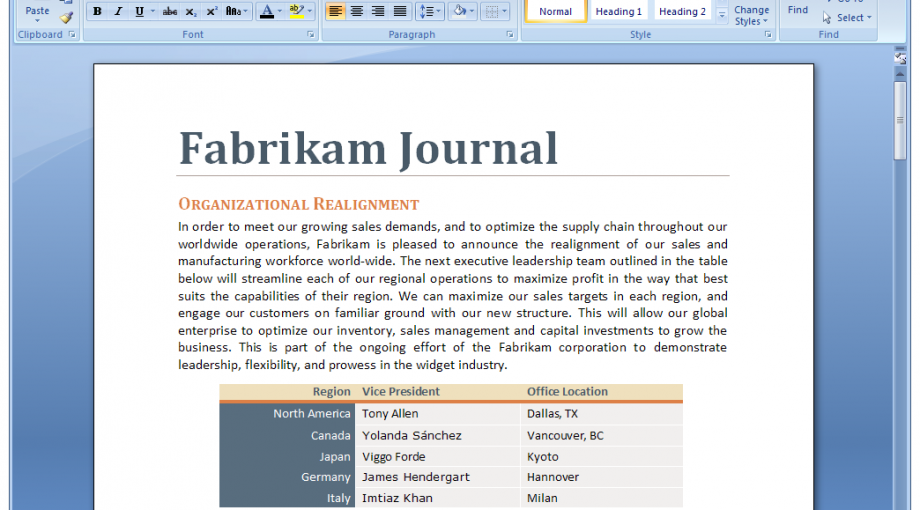
Task: Apply strikethrough to text
Action: (x=170, y=12)
